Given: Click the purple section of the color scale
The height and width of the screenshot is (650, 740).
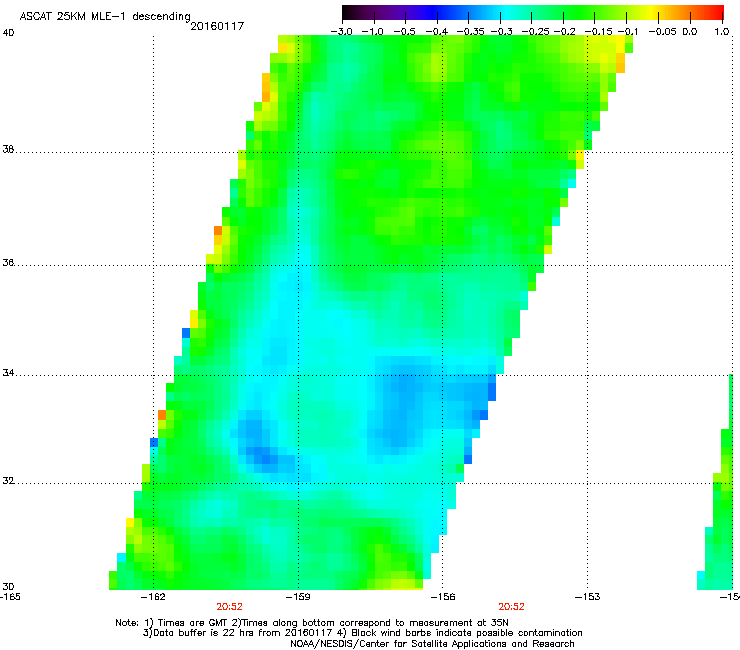Looking at the screenshot, I should (x=396, y=12).
